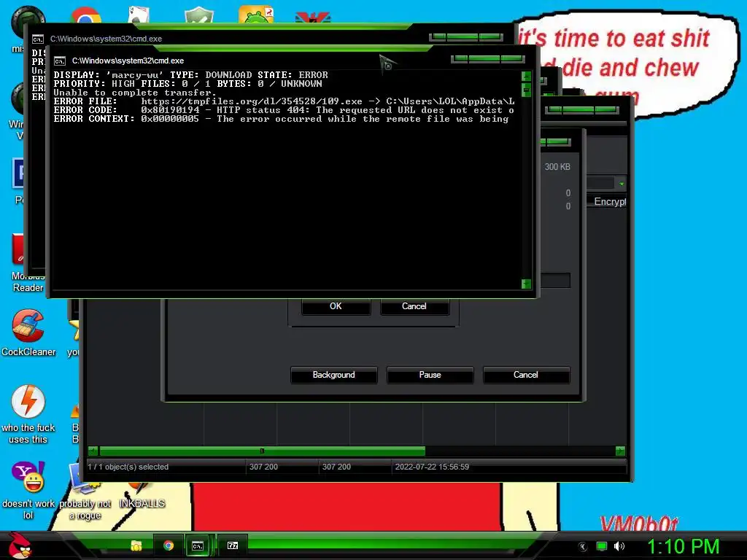Click the first 307 200 status cell
747x560 pixels.
click(263, 467)
